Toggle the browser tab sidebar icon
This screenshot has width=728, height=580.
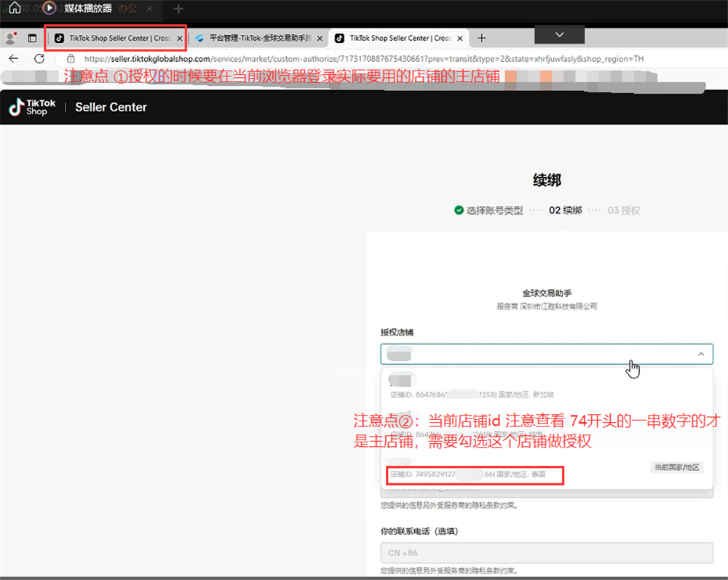32,38
